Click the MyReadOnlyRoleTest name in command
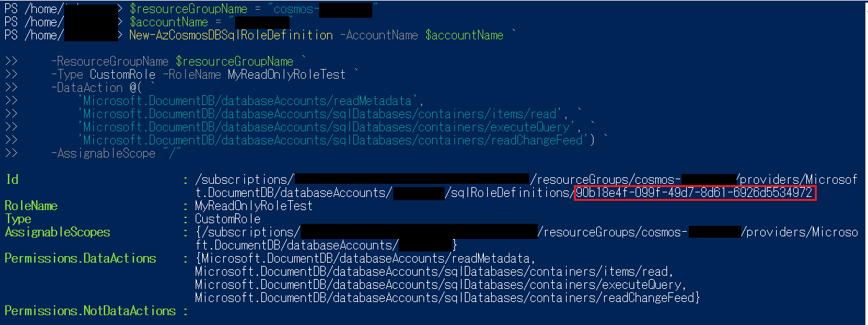Image resolution: width=868 pixels, height=325 pixels. (x=286, y=75)
